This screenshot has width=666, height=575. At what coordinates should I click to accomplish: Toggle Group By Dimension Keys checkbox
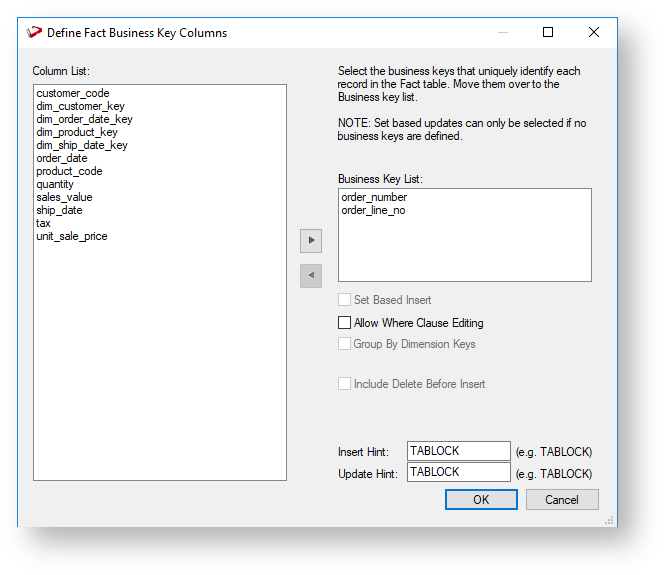pos(345,344)
